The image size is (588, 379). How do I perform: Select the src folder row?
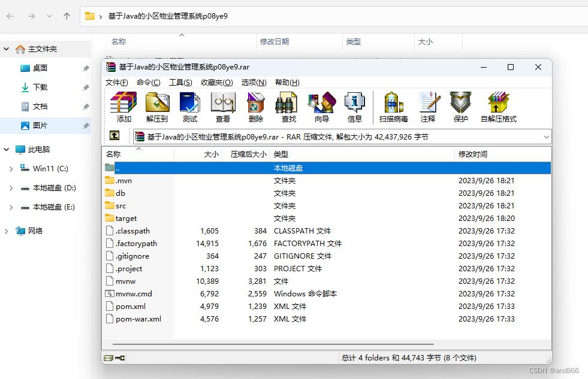327,205
